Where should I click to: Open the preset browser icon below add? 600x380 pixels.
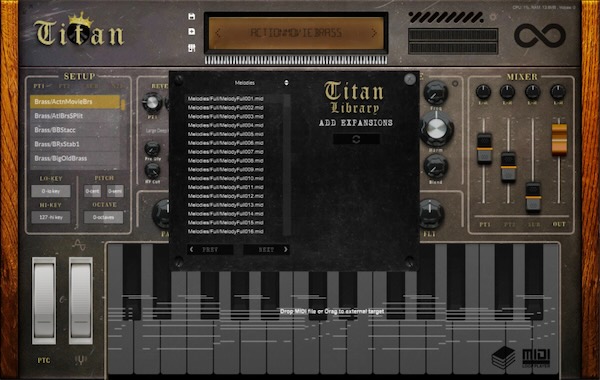192,48
